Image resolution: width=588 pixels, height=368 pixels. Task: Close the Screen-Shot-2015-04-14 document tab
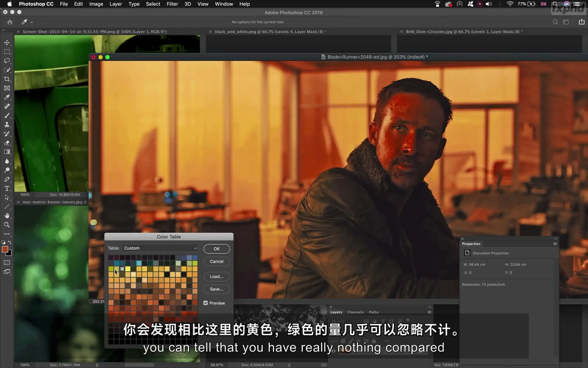(18, 32)
